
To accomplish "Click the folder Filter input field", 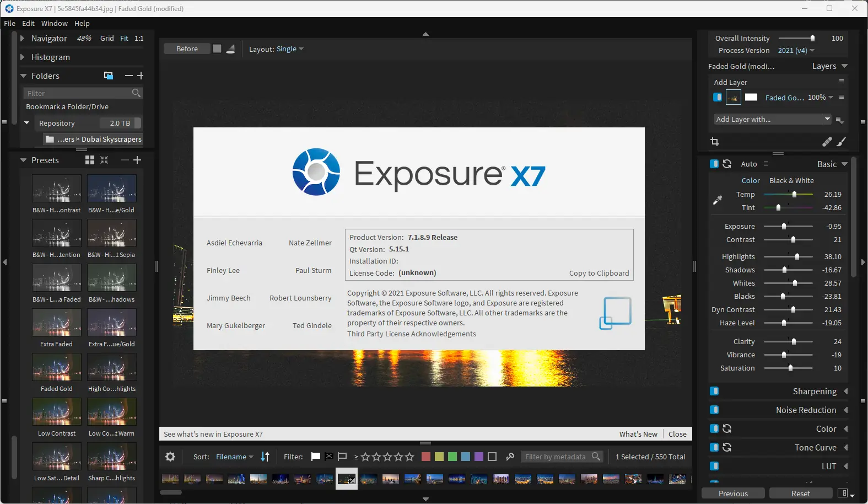I will click(83, 93).
